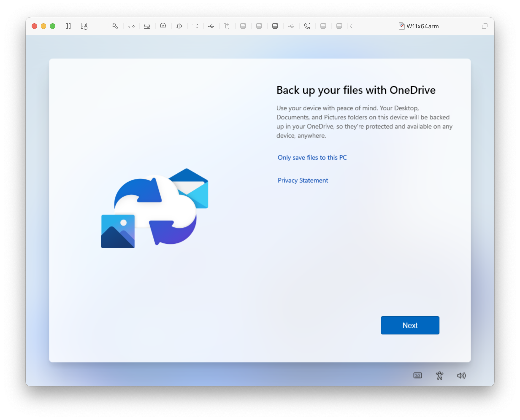The image size is (520, 420).
Task: Mute sound via the speaker toolbar icon
Action: 179,26
